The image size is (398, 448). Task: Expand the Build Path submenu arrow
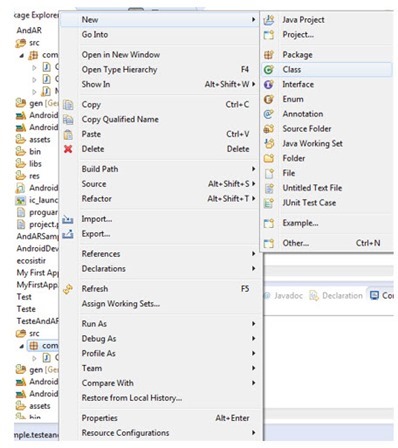(x=253, y=169)
